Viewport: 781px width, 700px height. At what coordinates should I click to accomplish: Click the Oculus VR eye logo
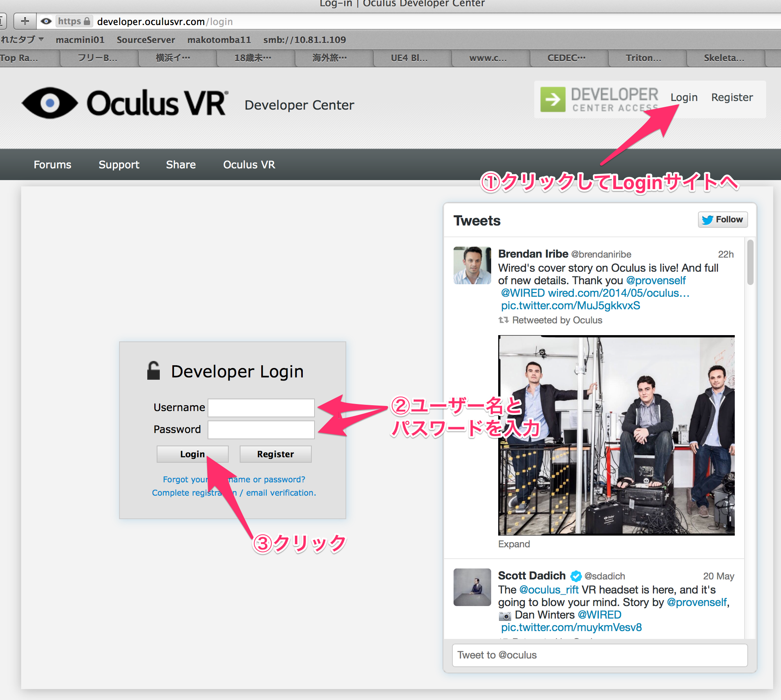click(50, 103)
